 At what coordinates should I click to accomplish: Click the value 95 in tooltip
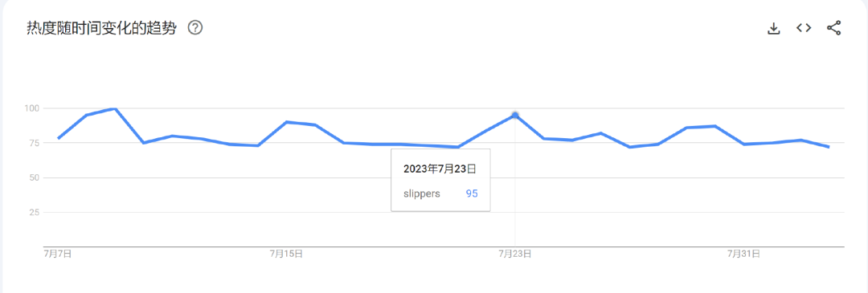pyautogui.click(x=471, y=194)
